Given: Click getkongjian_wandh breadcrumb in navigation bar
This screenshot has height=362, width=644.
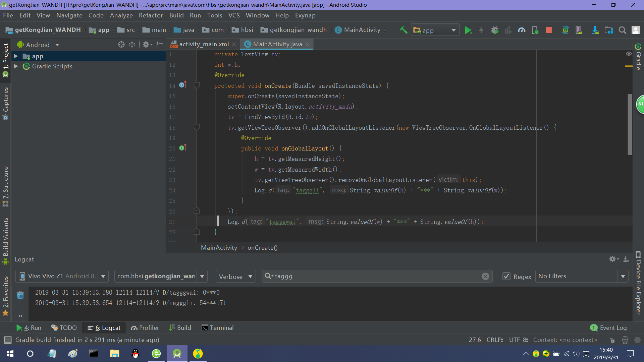Looking at the screenshot, I should click(x=293, y=30).
